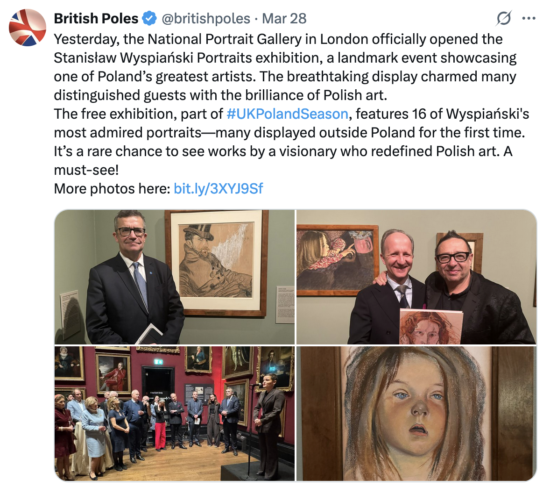Open the three-dot more options menu
Viewport: 550px width, 487px height.
coord(529,18)
